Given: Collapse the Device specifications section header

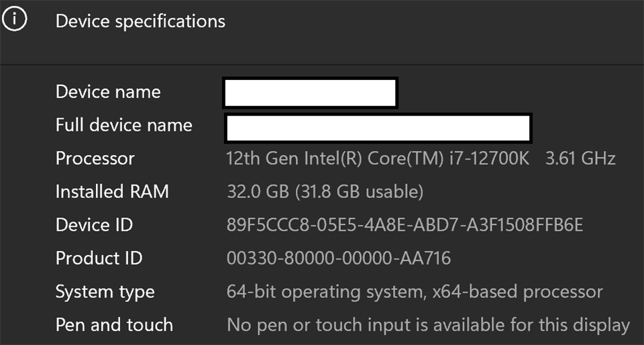Looking at the screenshot, I should [x=140, y=21].
